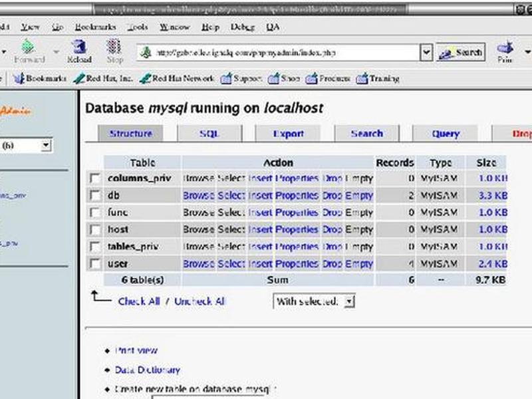Switch to the Query tab
The width and height of the screenshot is (532, 399).
click(446, 134)
